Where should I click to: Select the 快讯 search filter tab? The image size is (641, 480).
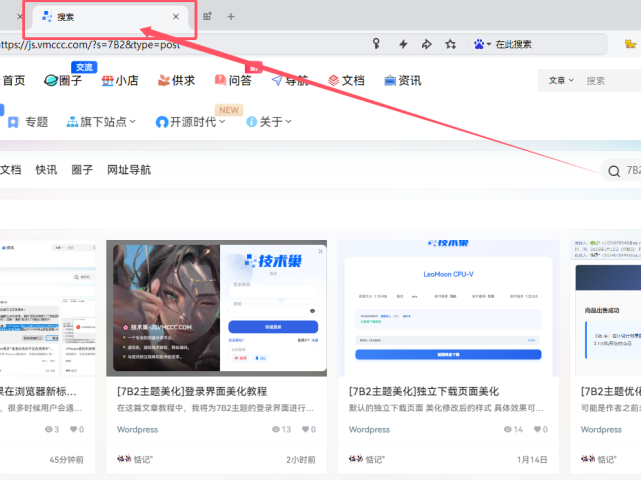[x=46, y=170]
